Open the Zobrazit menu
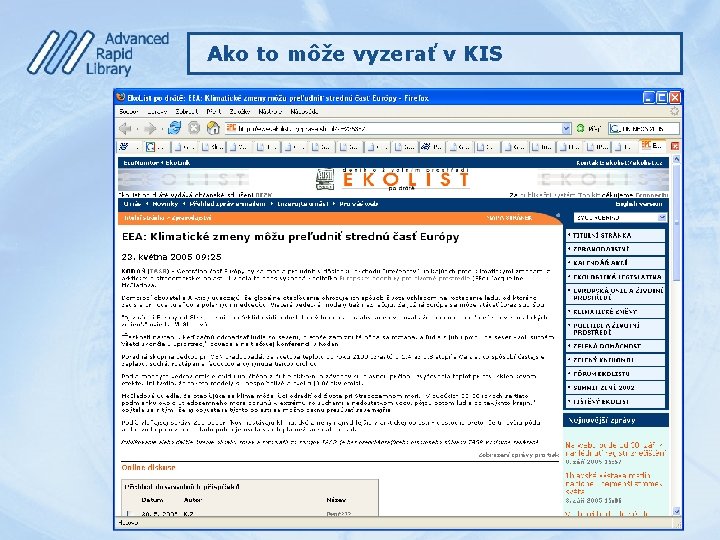Screen dimensions: 720x540 (x=186, y=112)
